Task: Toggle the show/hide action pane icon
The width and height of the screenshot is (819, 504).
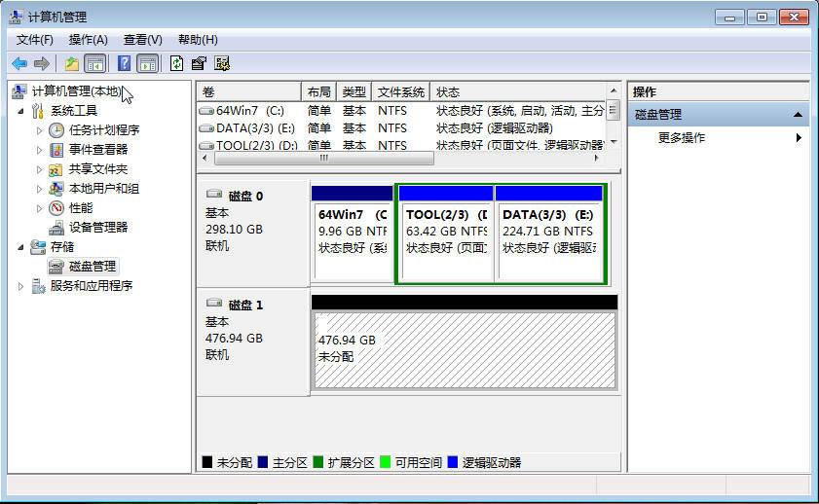Action: (148, 63)
